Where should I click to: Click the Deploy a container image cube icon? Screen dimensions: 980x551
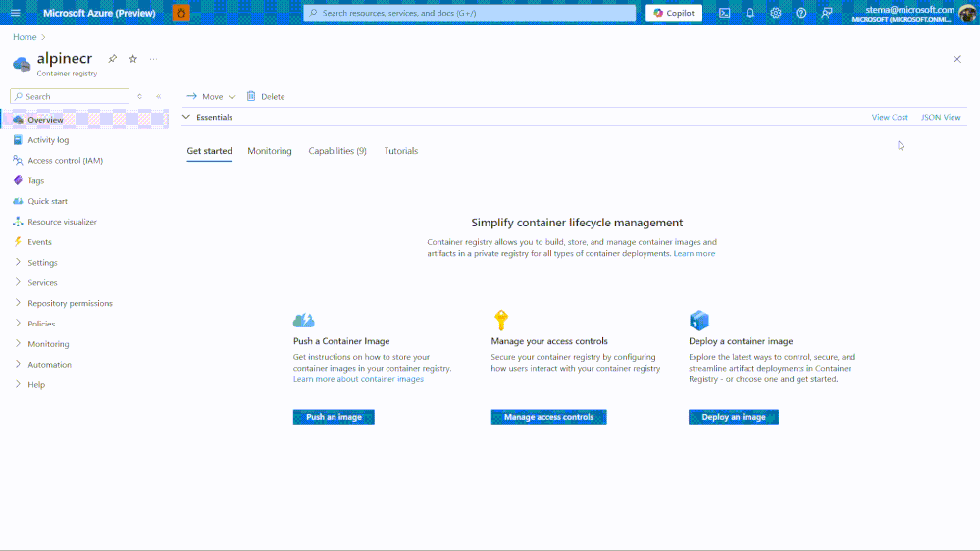point(698,320)
